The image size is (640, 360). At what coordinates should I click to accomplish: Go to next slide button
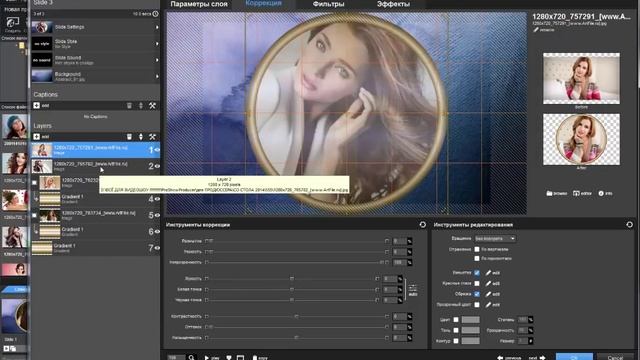click(537, 358)
